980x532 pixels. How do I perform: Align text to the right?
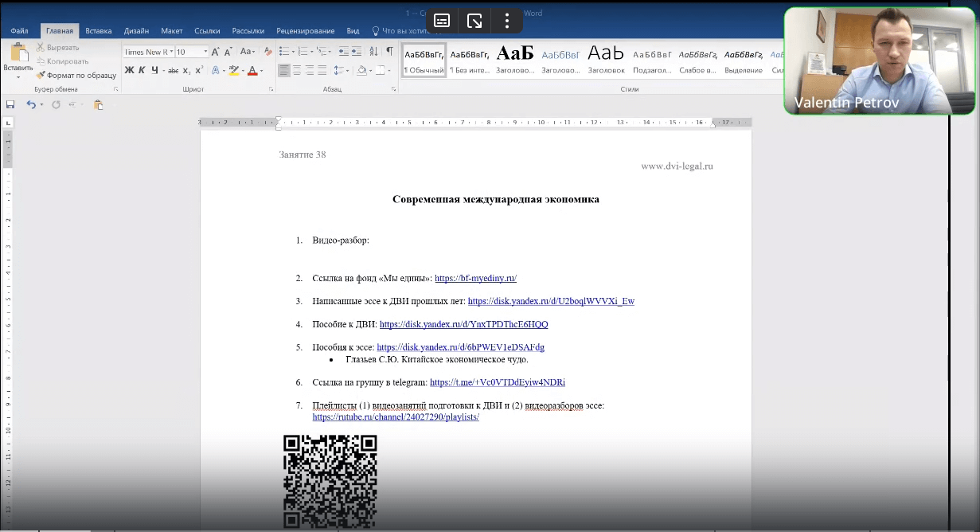[310, 70]
